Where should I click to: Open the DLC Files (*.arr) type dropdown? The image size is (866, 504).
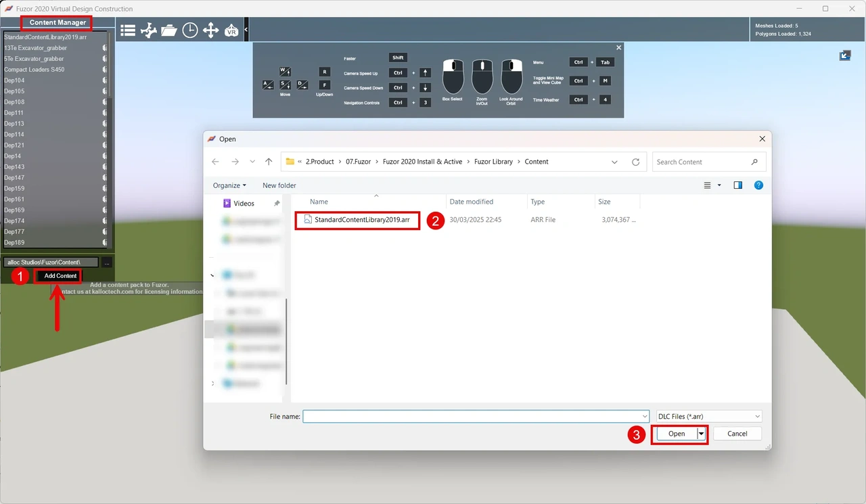pyautogui.click(x=709, y=417)
